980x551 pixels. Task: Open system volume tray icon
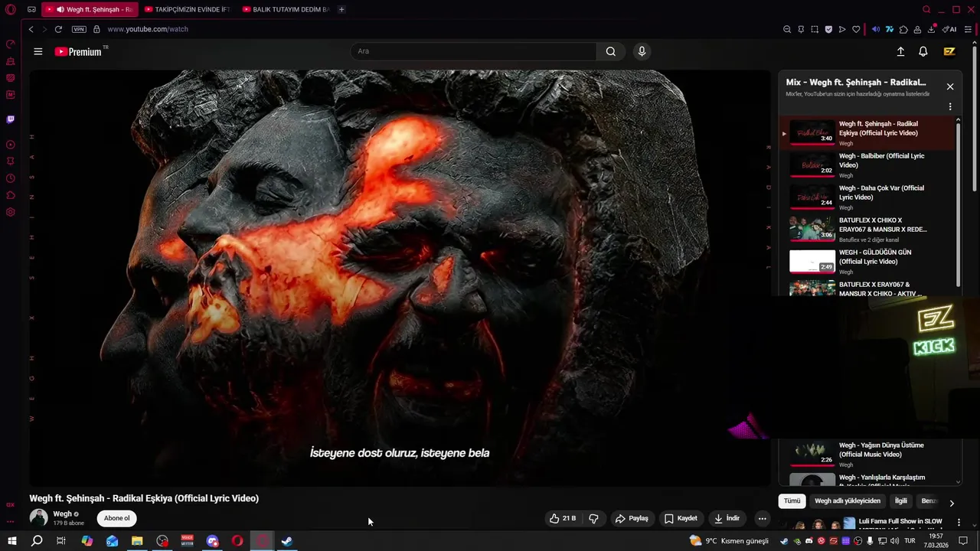pyautogui.click(x=894, y=541)
